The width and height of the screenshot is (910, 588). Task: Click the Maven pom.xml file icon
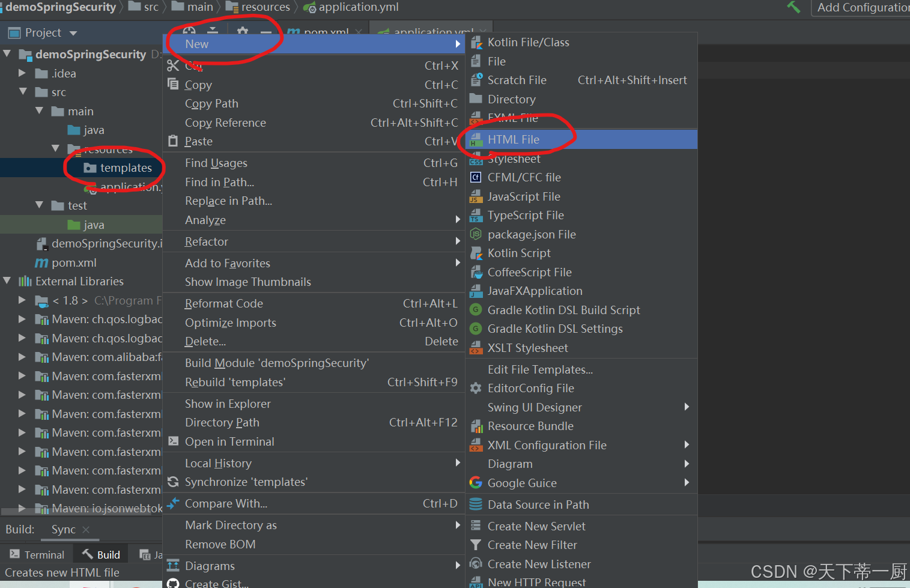tap(41, 262)
